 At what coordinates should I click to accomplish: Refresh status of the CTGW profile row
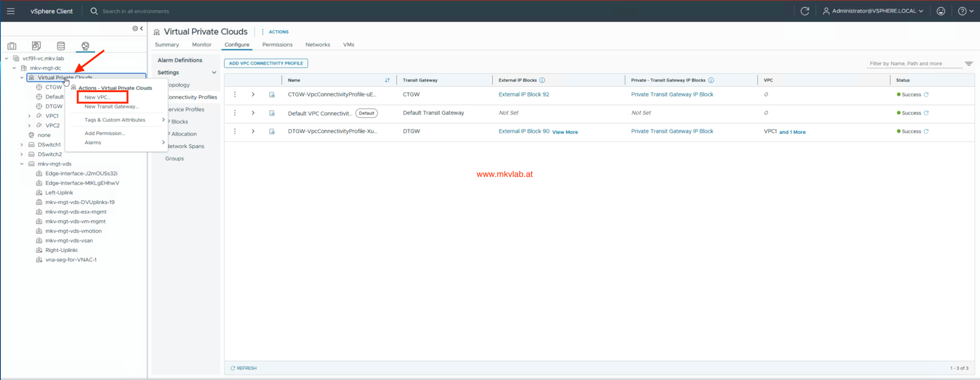click(926, 95)
